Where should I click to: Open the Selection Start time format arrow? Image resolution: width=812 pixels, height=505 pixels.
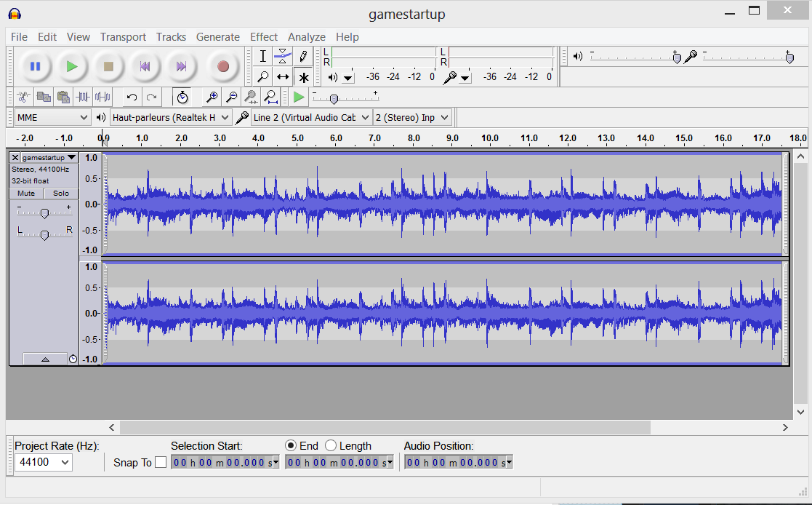[x=276, y=463]
